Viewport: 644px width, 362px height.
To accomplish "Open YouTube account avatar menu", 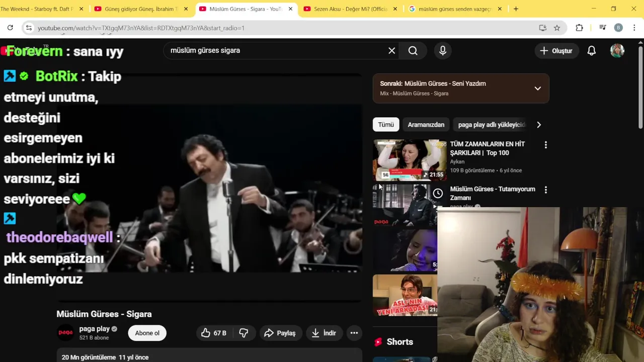I will coord(617,50).
